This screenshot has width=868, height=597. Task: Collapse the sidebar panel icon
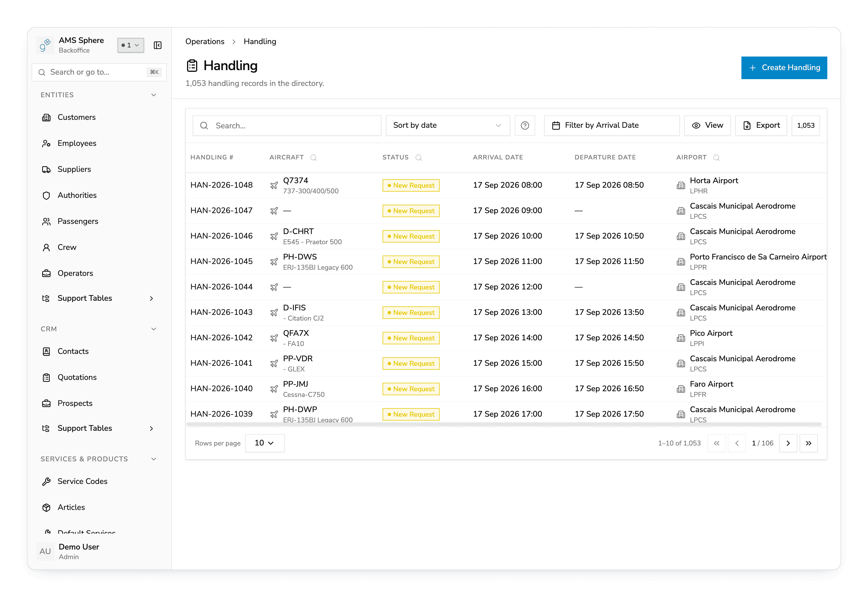(157, 45)
